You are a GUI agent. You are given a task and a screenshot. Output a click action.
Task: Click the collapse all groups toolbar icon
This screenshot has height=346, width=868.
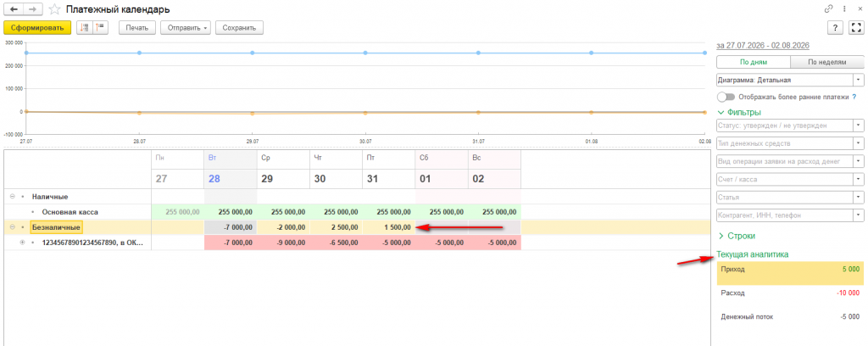click(x=85, y=28)
